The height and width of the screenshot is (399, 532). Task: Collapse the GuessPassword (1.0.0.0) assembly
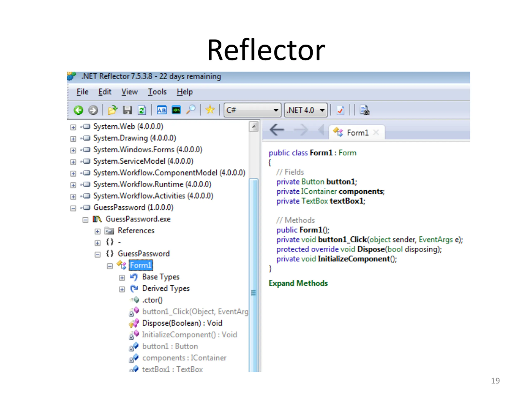tap(73, 208)
